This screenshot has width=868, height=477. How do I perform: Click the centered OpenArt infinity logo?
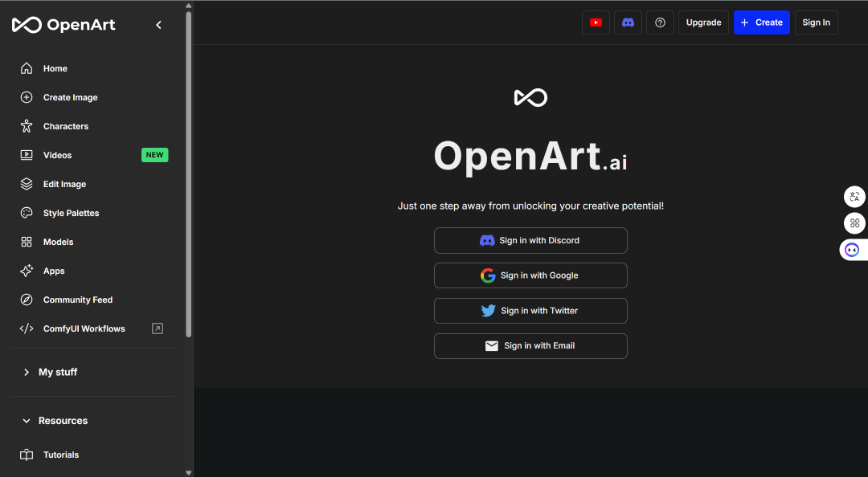pyautogui.click(x=531, y=98)
